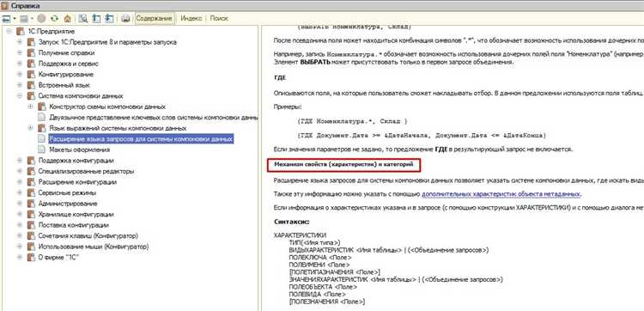Viewport: 644px width, 311px height.
Task: Select the Встроенный язык topic
Action: [64, 85]
